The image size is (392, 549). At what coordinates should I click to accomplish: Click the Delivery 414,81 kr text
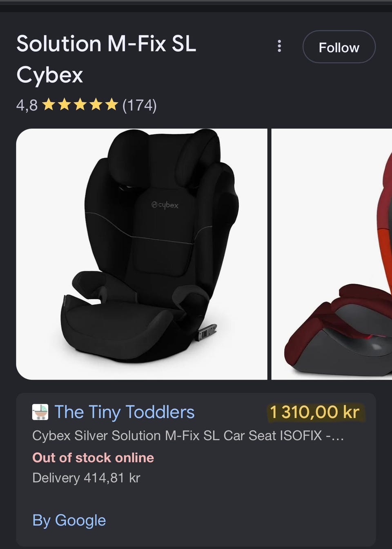(x=86, y=478)
